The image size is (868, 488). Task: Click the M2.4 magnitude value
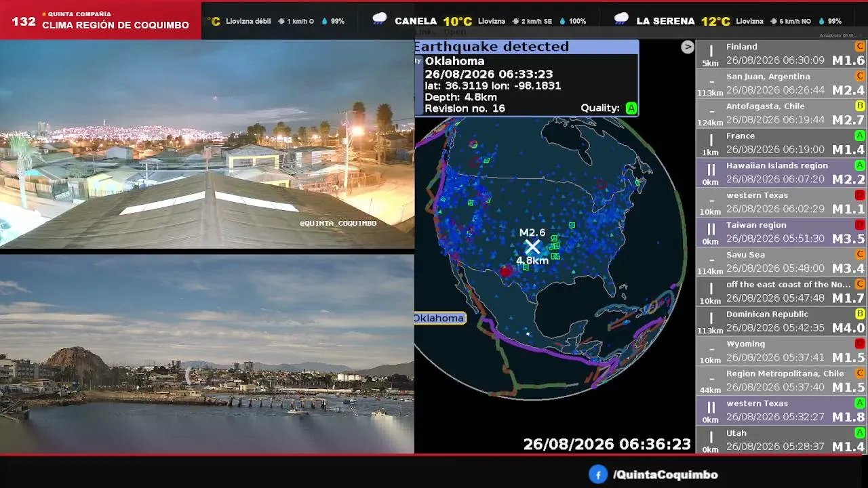tap(848, 91)
